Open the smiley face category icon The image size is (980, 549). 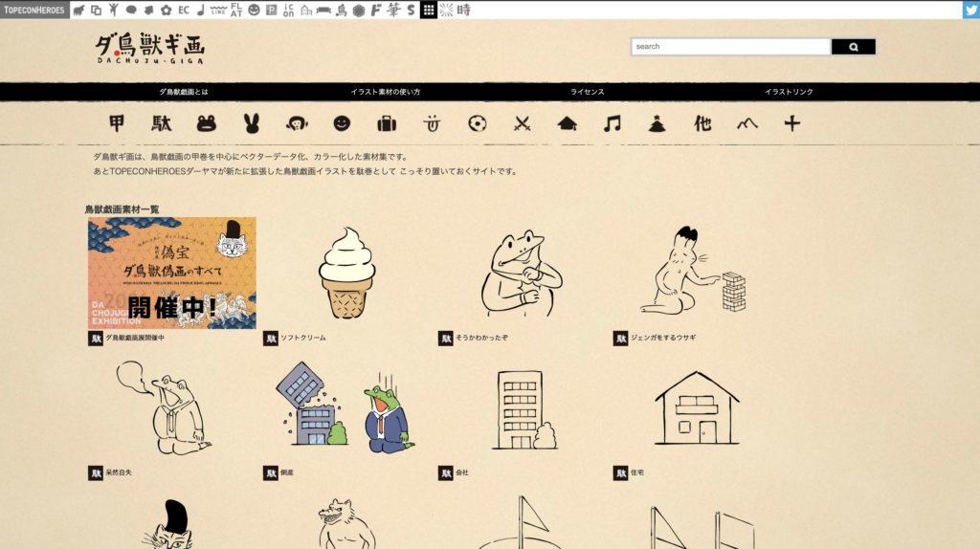pos(342,123)
